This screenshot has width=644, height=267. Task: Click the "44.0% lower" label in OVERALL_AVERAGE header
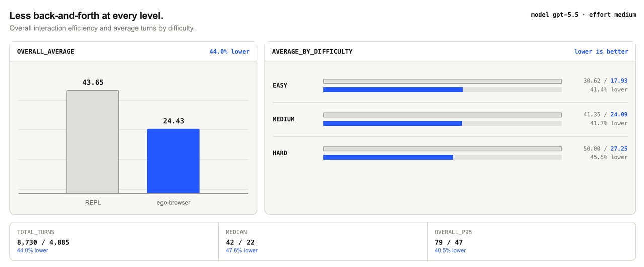[x=229, y=51]
